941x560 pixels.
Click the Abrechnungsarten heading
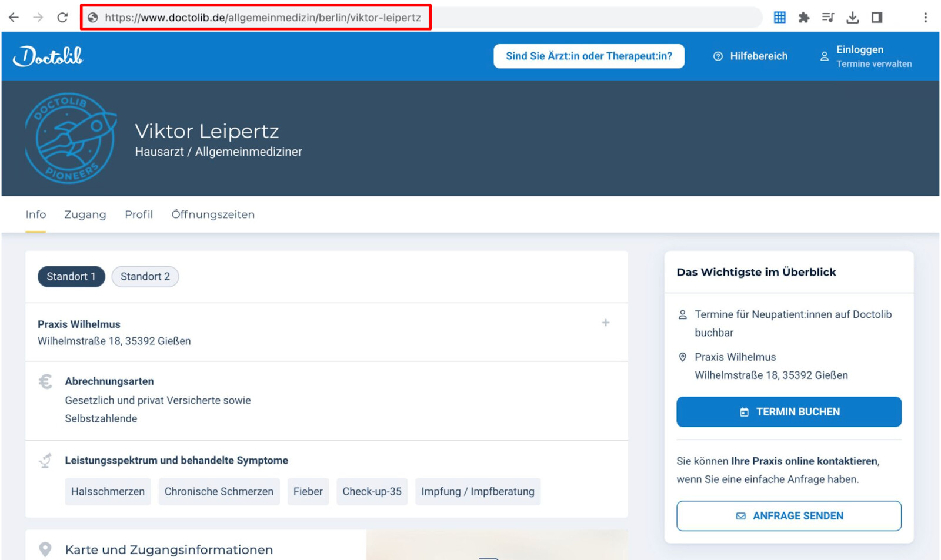pyautogui.click(x=109, y=381)
